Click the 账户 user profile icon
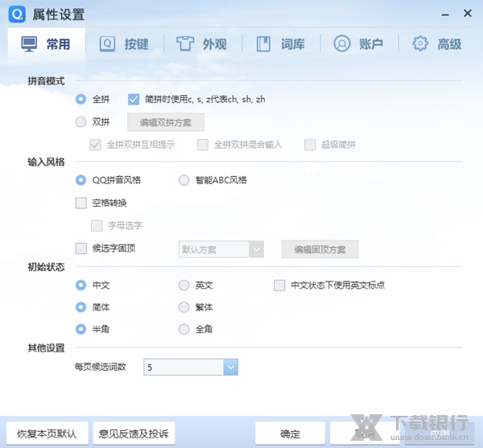Screen dimensions: 483x448 (x=342, y=43)
